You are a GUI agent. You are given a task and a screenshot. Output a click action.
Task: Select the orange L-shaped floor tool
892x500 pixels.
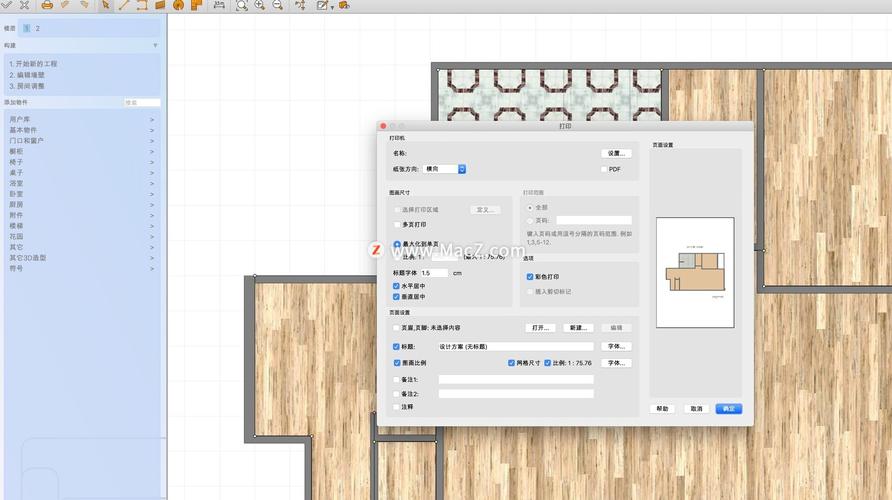pyautogui.click(x=196, y=5)
